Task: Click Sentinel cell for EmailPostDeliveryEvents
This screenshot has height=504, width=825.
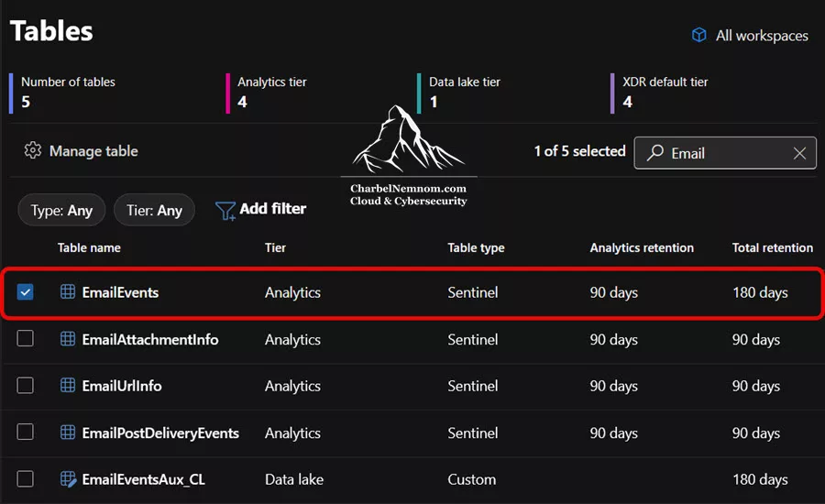Action: [x=472, y=433]
